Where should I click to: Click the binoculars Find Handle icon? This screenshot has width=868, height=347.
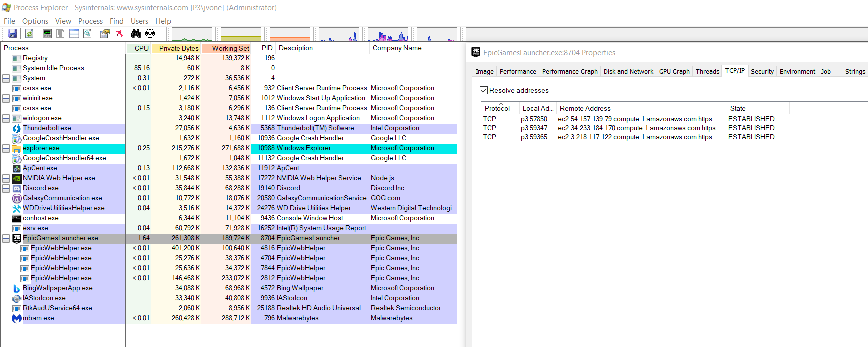coord(136,34)
